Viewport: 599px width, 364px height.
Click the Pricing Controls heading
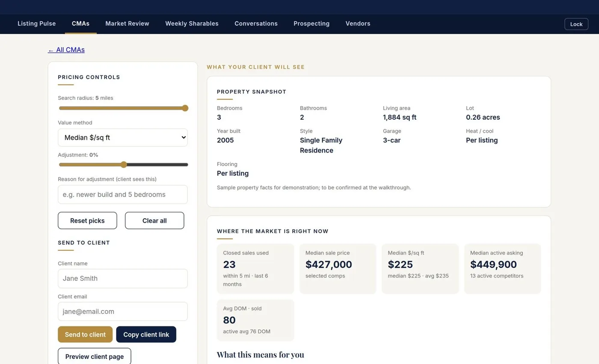89,77
